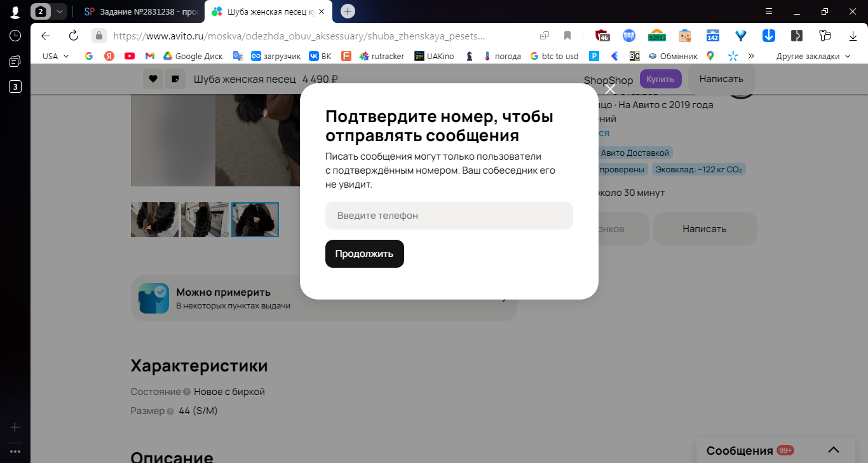This screenshot has height=463, width=868.
Task: Open browser downloads arrow icon
Action: [x=853, y=36]
